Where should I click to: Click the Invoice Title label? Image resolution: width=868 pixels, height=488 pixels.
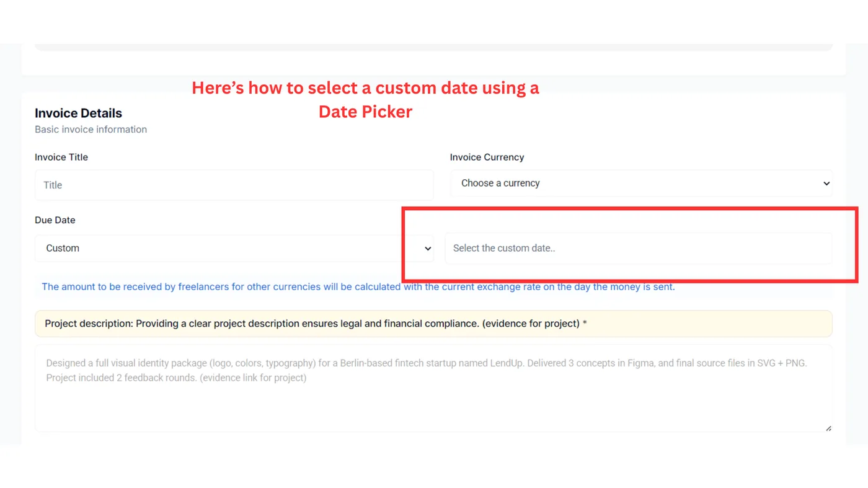61,157
